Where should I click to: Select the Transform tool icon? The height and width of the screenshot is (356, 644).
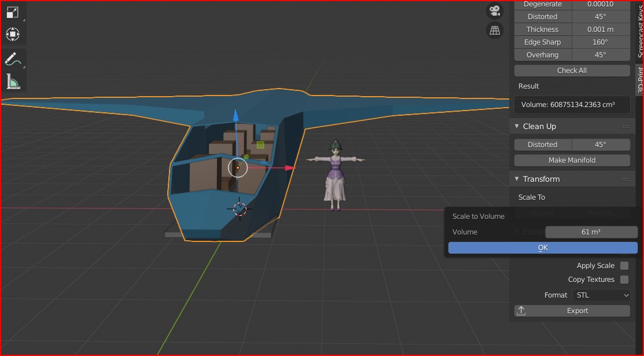12,34
